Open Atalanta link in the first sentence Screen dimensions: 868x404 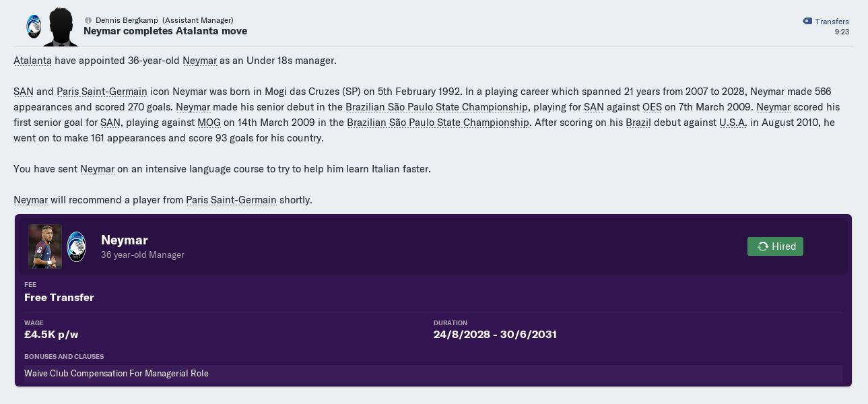(32, 61)
